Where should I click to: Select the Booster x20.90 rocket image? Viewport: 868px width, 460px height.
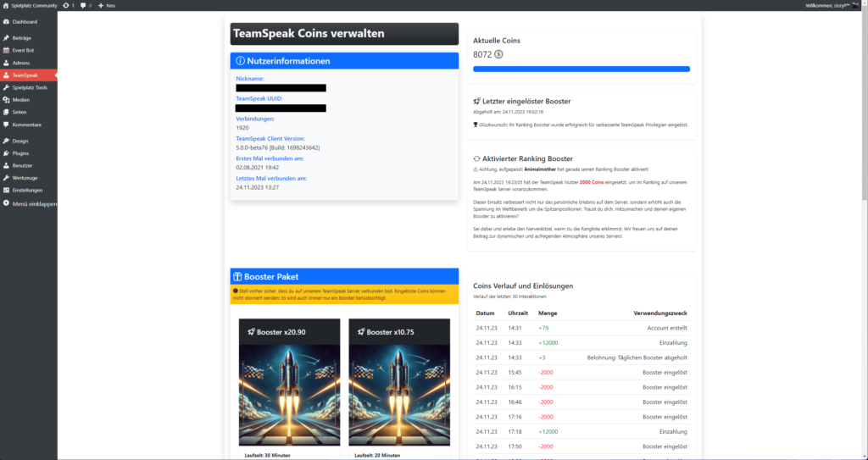click(290, 396)
